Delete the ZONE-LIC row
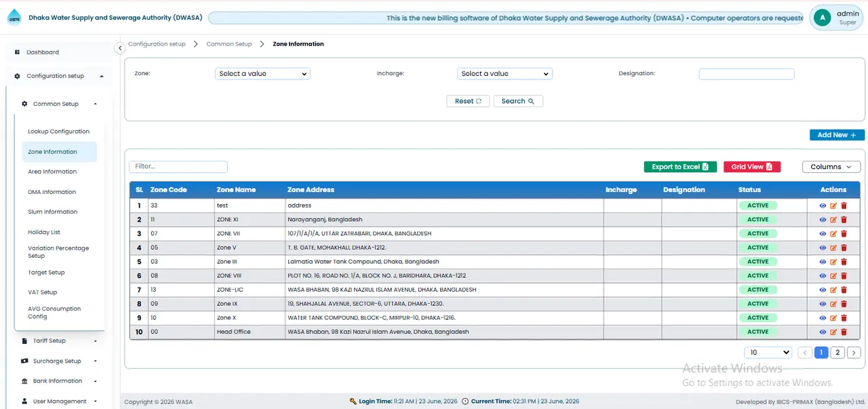Image resolution: width=868 pixels, height=409 pixels. pos(844,290)
